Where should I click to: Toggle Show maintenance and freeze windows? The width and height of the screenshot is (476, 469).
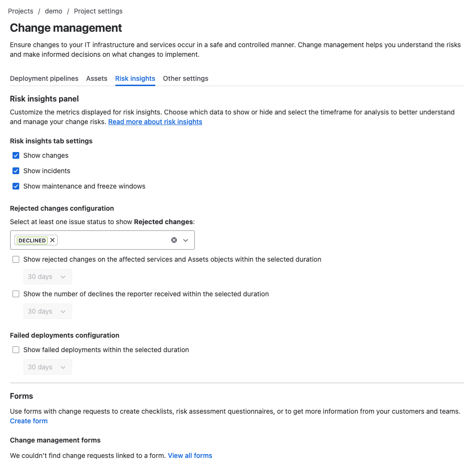coord(16,186)
